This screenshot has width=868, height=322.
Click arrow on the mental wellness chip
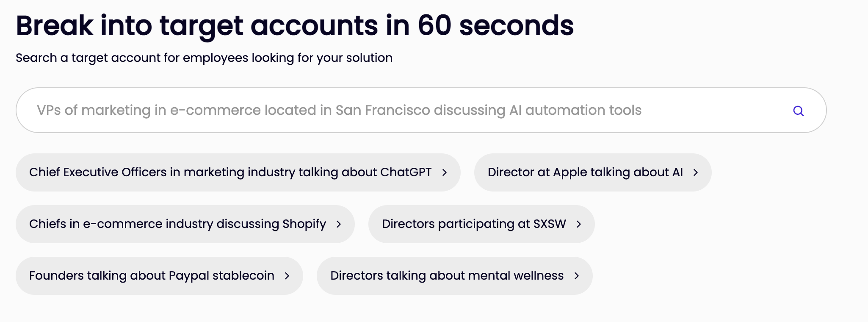(576, 276)
